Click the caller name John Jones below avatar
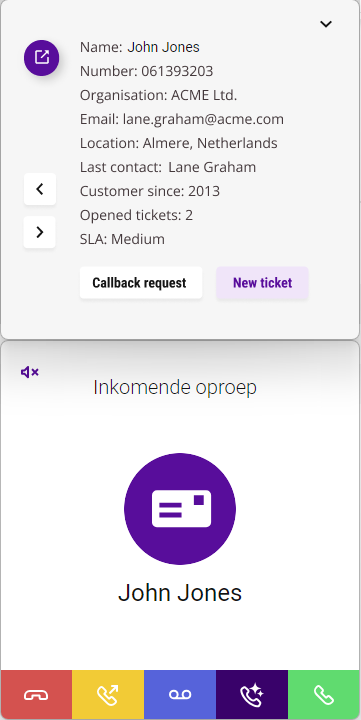 click(x=180, y=593)
